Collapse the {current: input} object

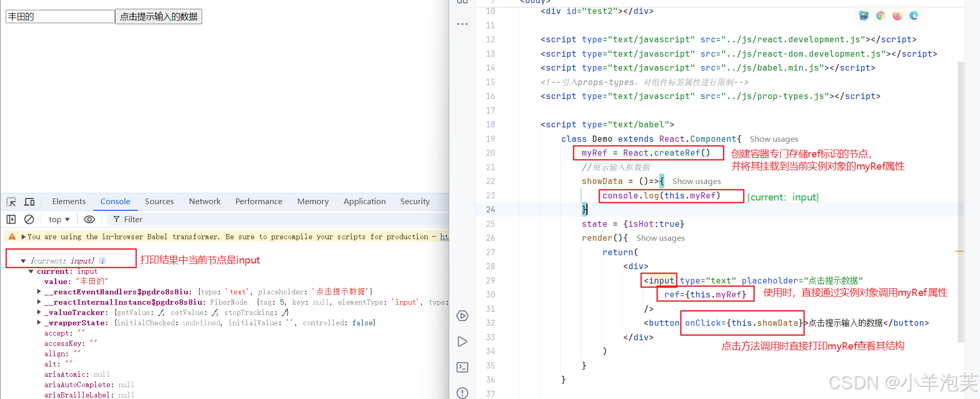pos(23,261)
